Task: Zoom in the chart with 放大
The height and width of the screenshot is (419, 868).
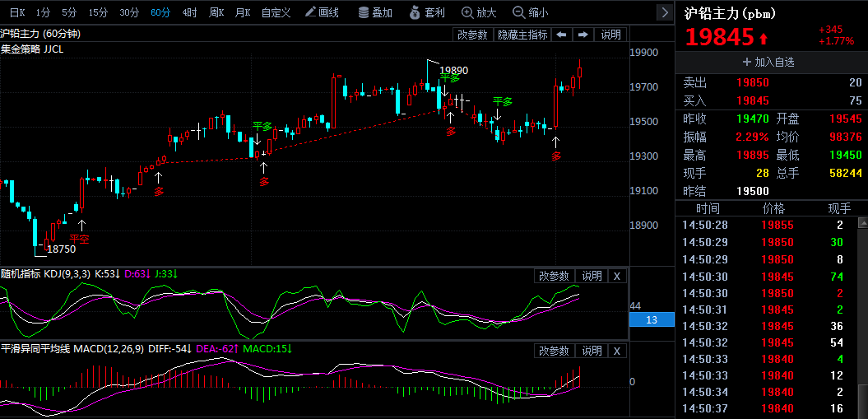Action: coord(478,12)
